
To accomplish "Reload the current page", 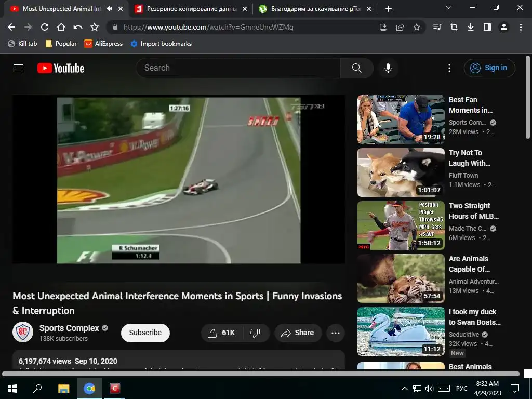I will click(x=45, y=27).
